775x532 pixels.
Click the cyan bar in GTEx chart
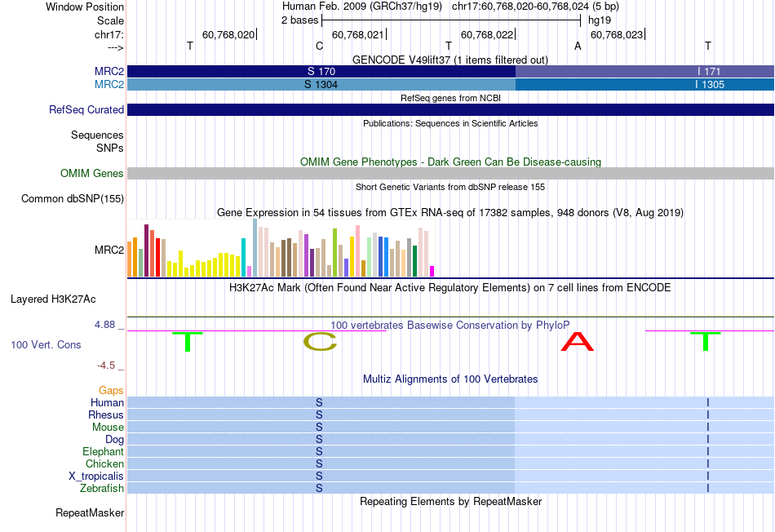(243, 257)
